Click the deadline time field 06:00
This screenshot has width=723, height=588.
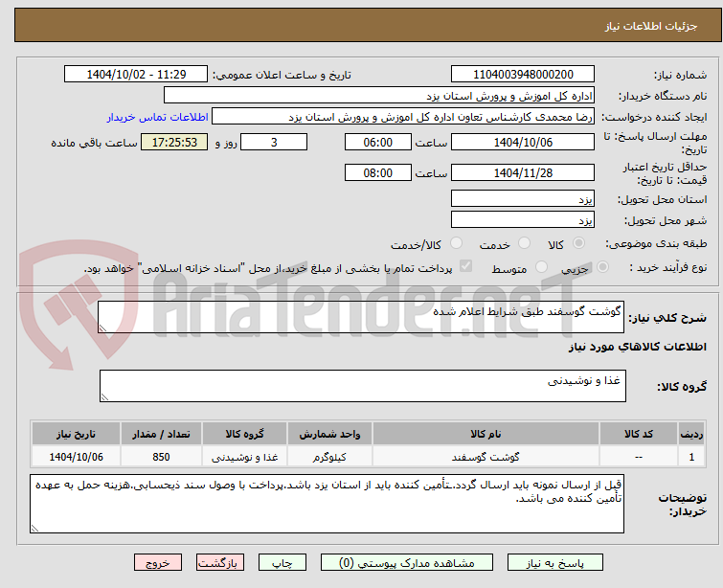(x=378, y=142)
